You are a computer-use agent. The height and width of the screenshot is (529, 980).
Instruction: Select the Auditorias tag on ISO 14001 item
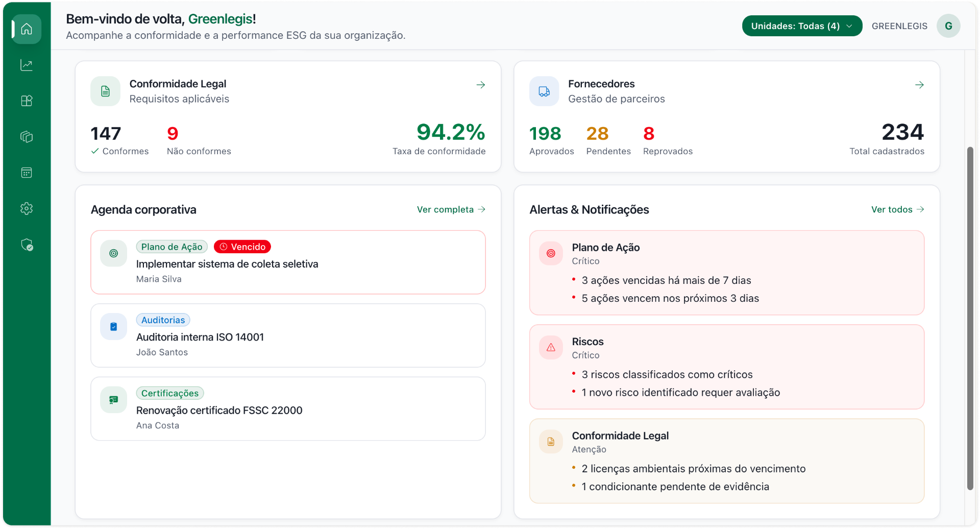coord(163,320)
